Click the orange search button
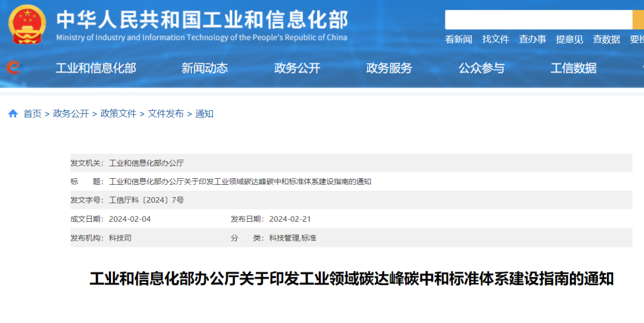 638,20
